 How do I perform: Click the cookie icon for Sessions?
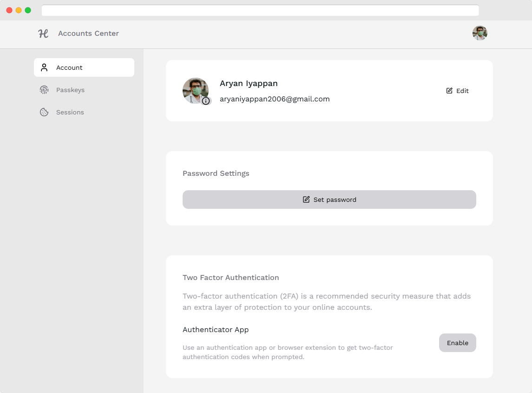pos(44,112)
